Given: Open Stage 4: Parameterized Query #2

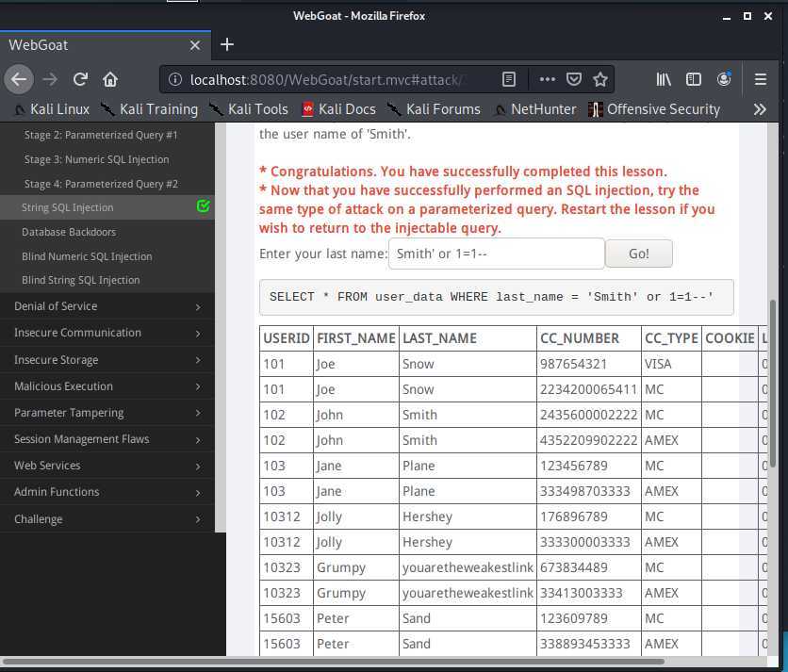Looking at the screenshot, I should (x=101, y=184).
